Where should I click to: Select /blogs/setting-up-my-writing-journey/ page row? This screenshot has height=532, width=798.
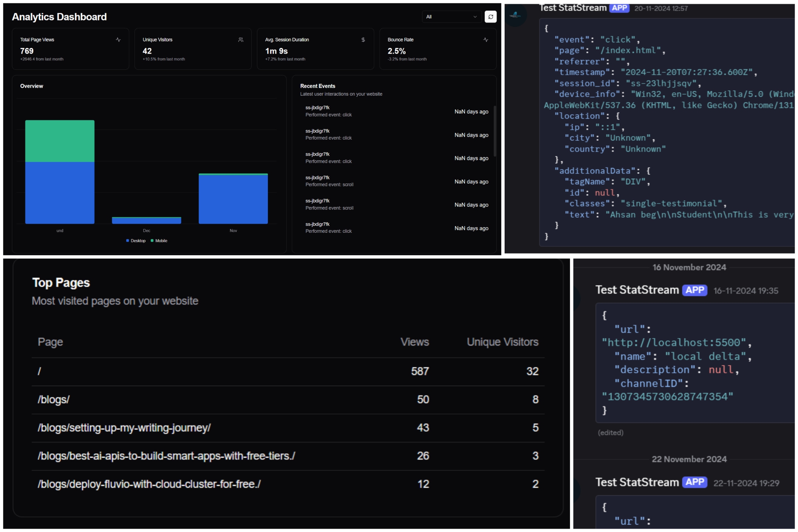[x=124, y=427]
